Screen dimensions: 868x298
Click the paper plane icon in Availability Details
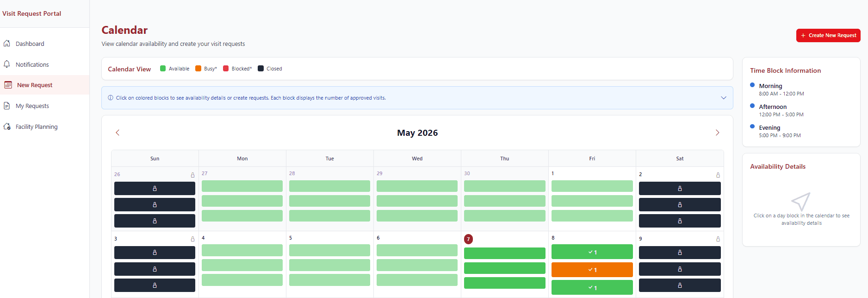click(x=801, y=202)
